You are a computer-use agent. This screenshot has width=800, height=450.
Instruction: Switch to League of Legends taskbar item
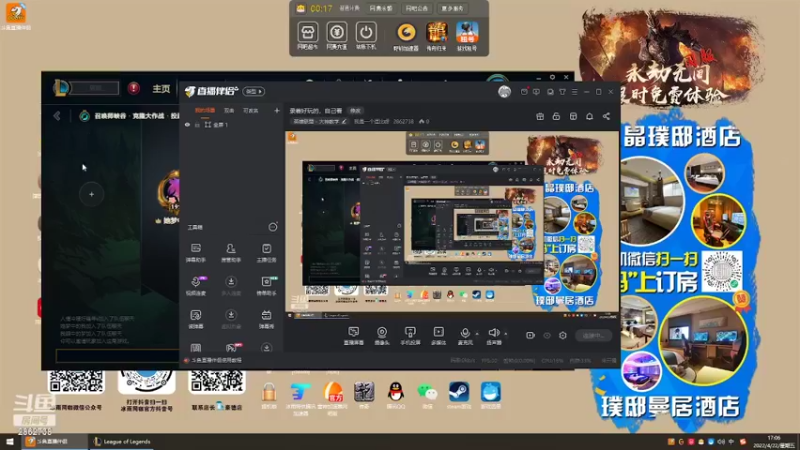122,442
